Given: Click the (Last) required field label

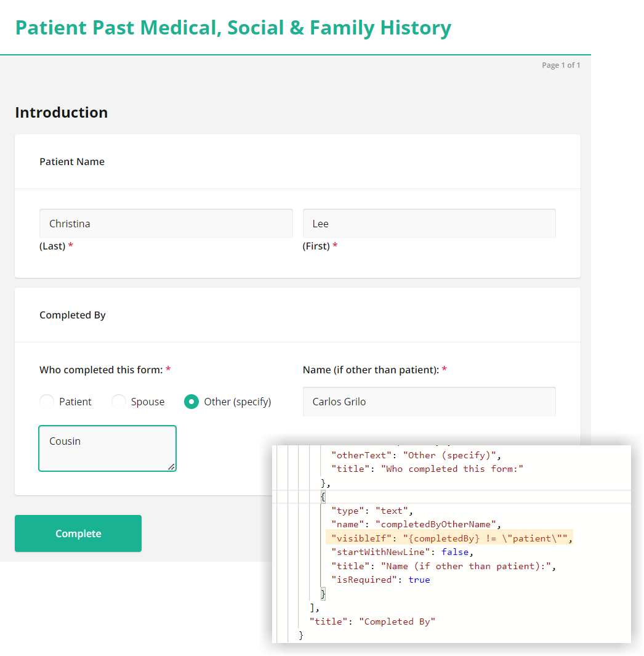Looking at the screenshot, I should [53, 246].
